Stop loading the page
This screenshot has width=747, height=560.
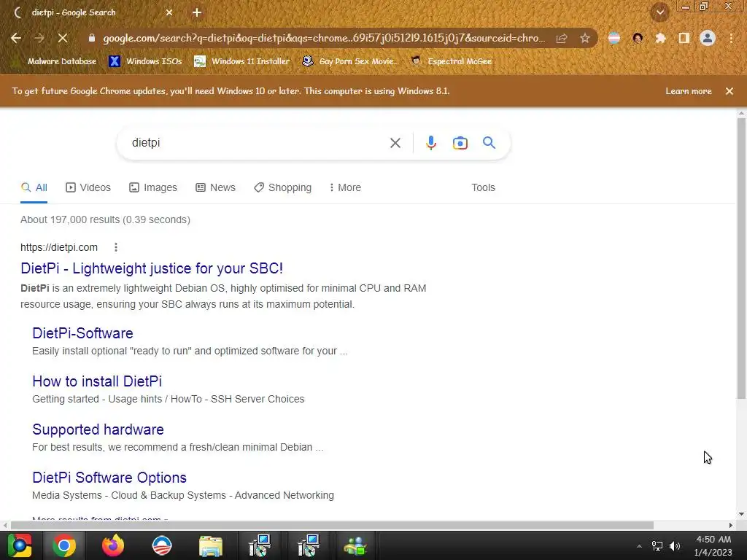click(x=63, y=39)
